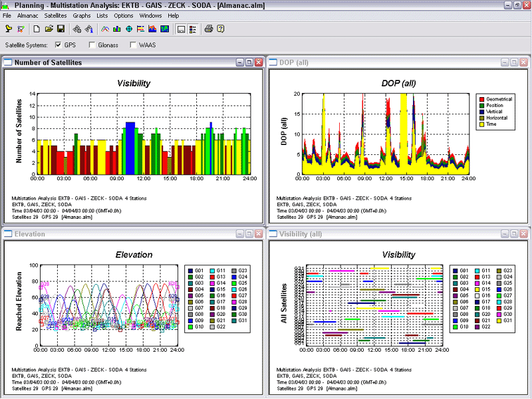Open the Almanac menu
This screenshot has height=399, width=532.
[26, 15]
